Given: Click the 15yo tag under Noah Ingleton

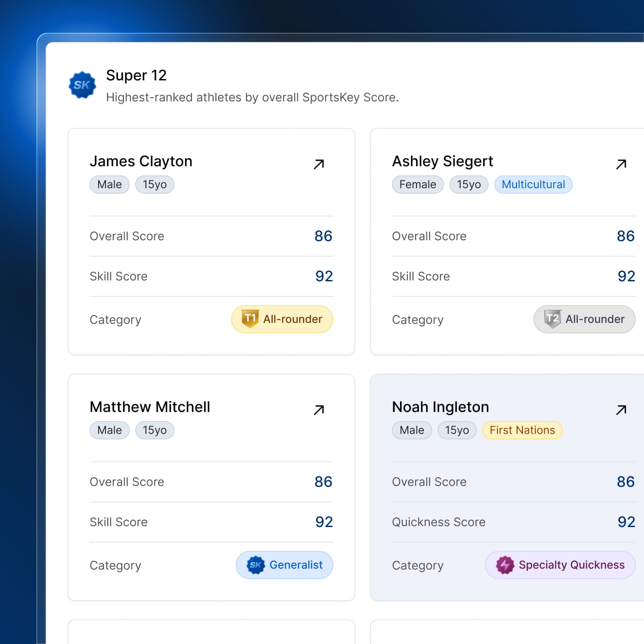Looking at the screenshot, I should (457, 430).
